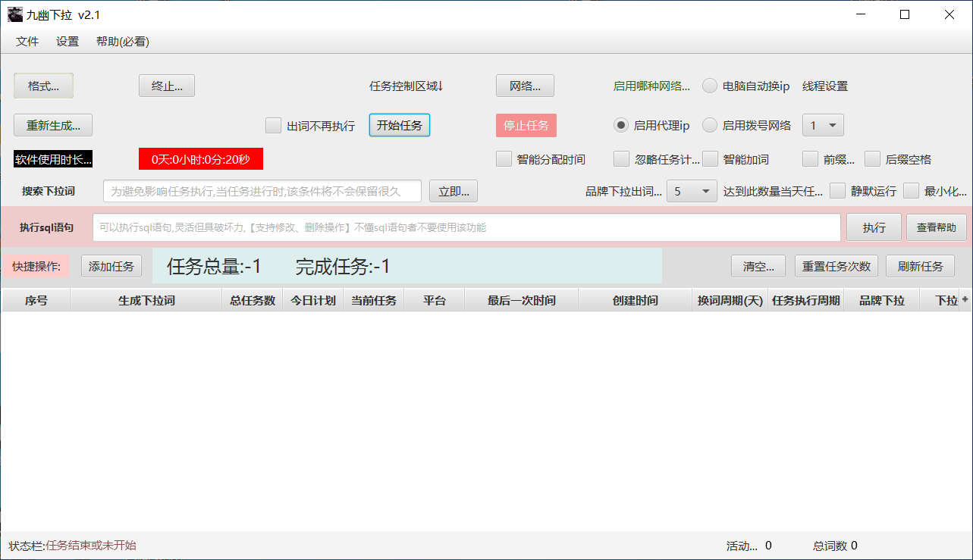Viewport: 973px width, 560px height.
Task: Sort by 当前任务 column header
Action: point(373,300)
